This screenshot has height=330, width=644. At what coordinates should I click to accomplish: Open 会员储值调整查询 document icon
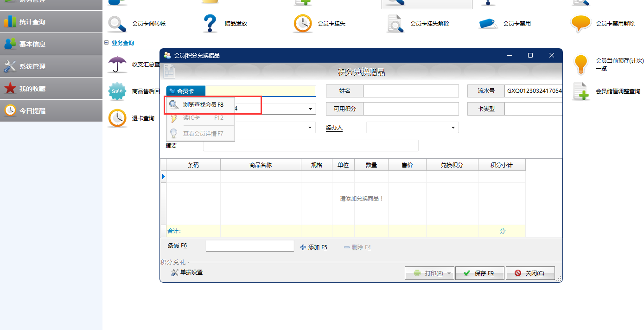(x=580, y=91)
